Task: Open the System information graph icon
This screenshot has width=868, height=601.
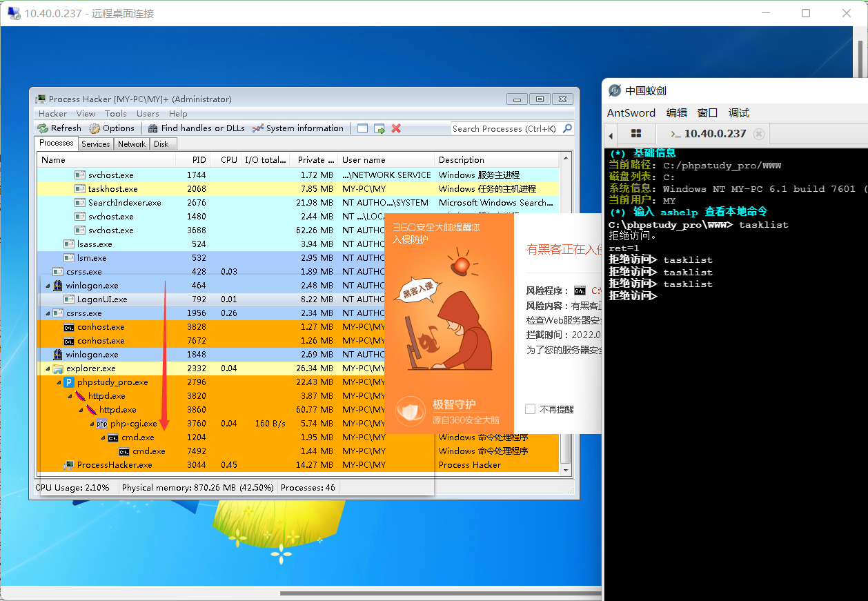Action: 258,128
